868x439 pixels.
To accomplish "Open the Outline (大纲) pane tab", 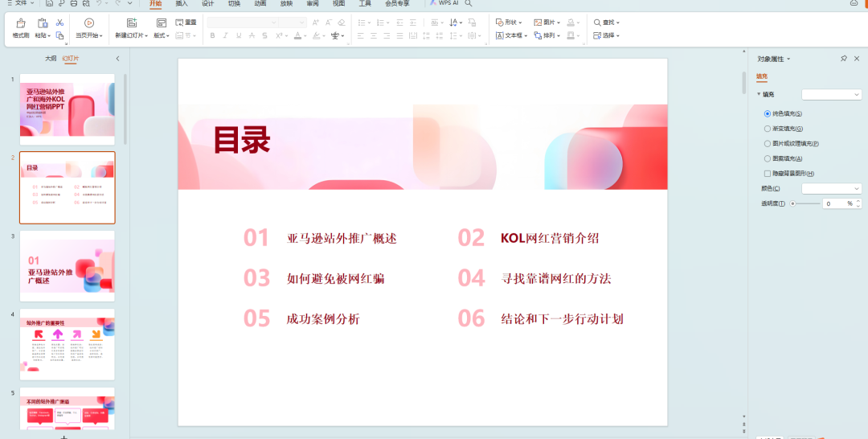I will [x=51, y=58].
